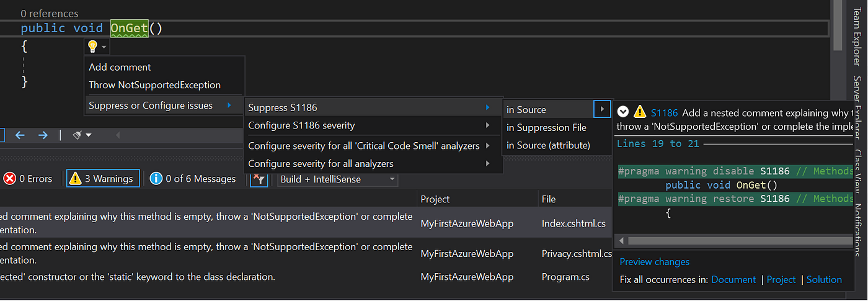Click the OnGet method name

129,29
